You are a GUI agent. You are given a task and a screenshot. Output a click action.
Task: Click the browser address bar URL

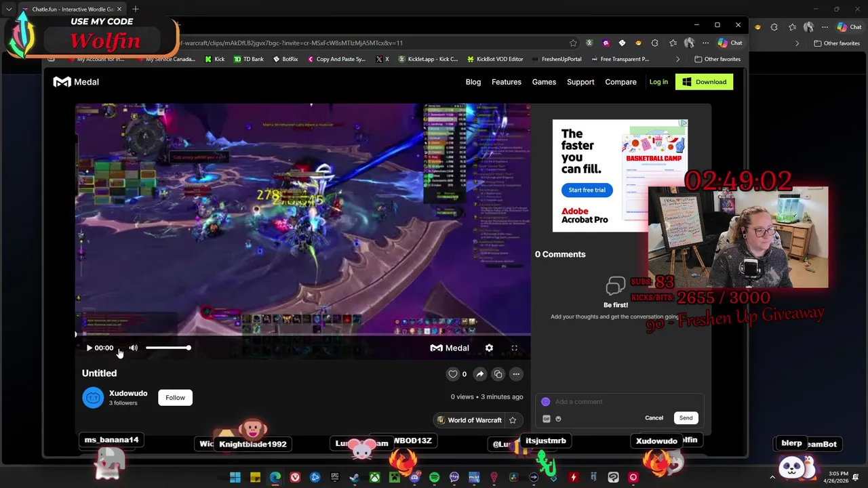[x=292, y=43]
